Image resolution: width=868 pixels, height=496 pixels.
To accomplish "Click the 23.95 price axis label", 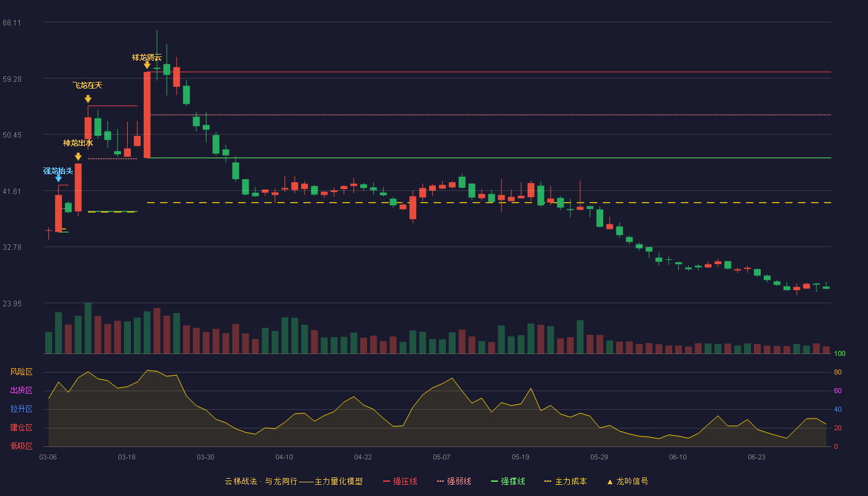I will pyautogui.click(x=12, y=303).
